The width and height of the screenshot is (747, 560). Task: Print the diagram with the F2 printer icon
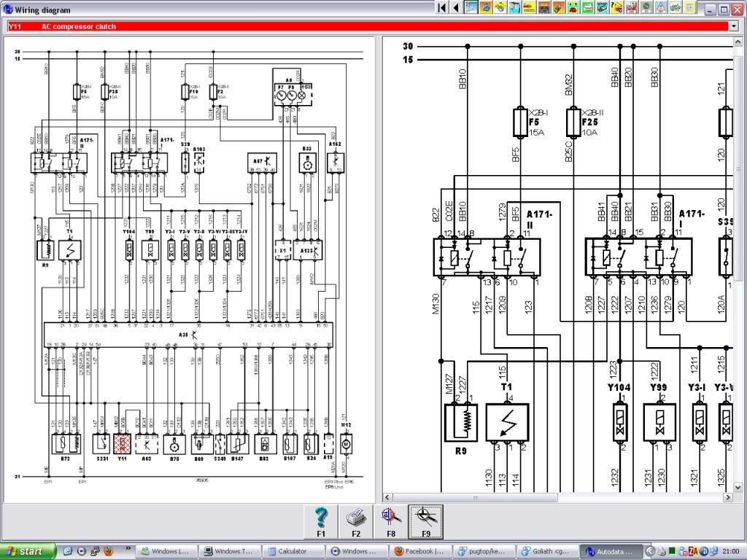coord(356,520)
